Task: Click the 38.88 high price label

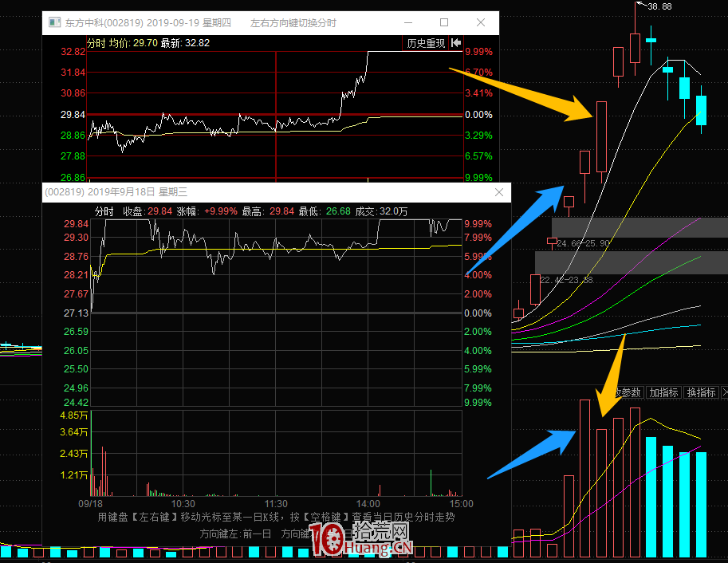Action: point(659,6)
